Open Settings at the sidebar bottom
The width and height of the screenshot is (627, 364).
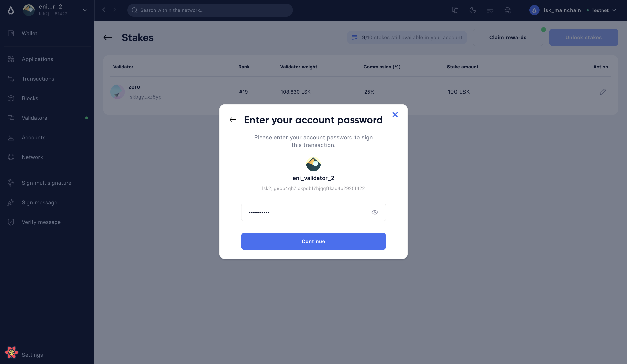(x=32, y=355)
